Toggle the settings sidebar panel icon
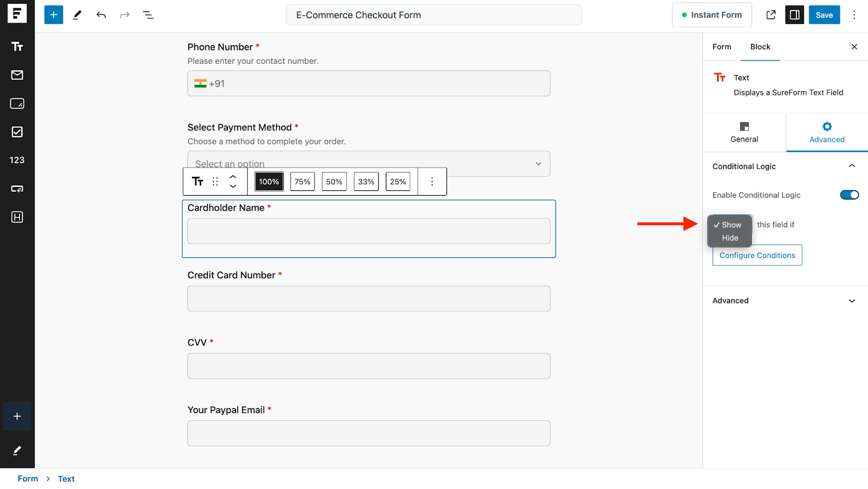This screenshot has height=489, width=868. tap(794, 15)
